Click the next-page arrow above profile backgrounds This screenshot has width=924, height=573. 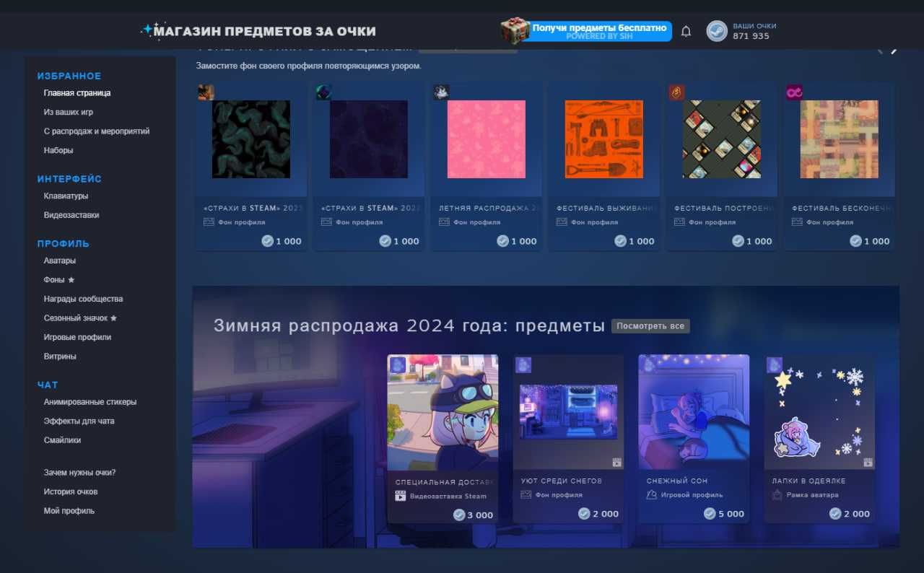(x=894, y=51)
